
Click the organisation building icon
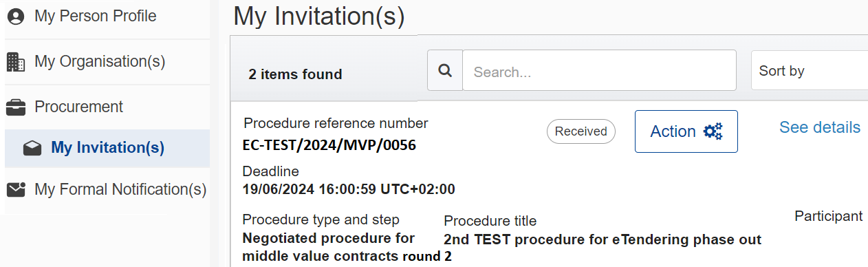coord(15,62)
